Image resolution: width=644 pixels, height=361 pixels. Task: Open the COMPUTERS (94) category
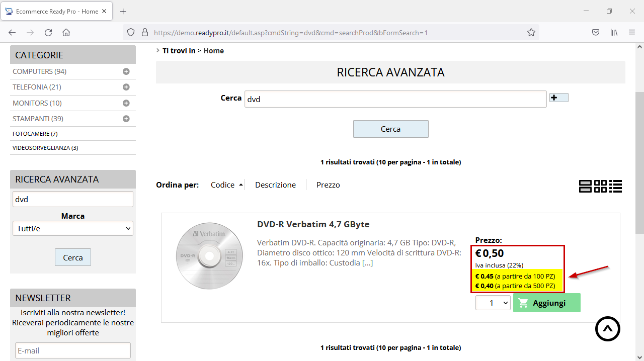(40, 71)
